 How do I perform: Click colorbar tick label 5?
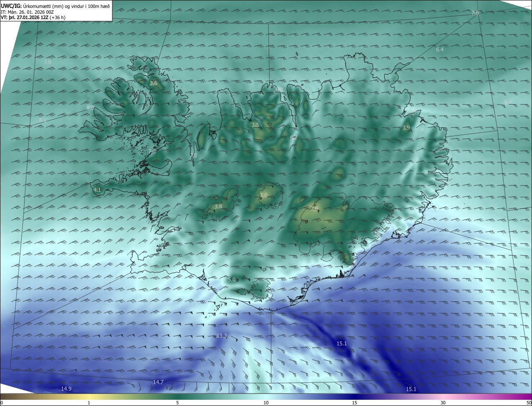[177, 403]
